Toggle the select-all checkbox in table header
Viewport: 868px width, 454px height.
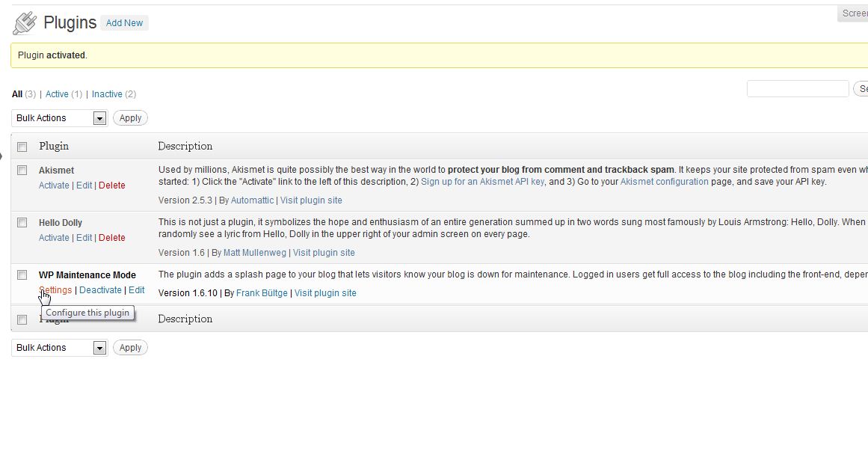pos(22,147)
